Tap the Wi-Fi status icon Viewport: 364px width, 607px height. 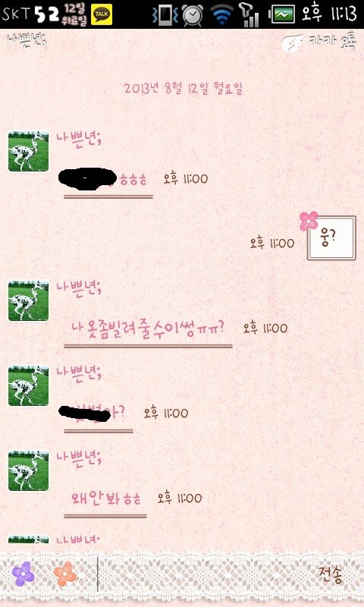click(222, 14)
